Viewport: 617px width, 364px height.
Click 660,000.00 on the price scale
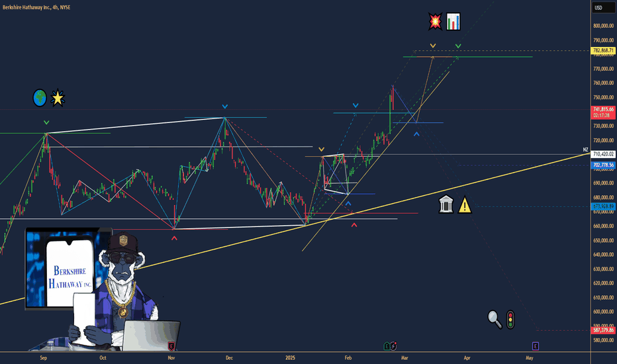603,226
